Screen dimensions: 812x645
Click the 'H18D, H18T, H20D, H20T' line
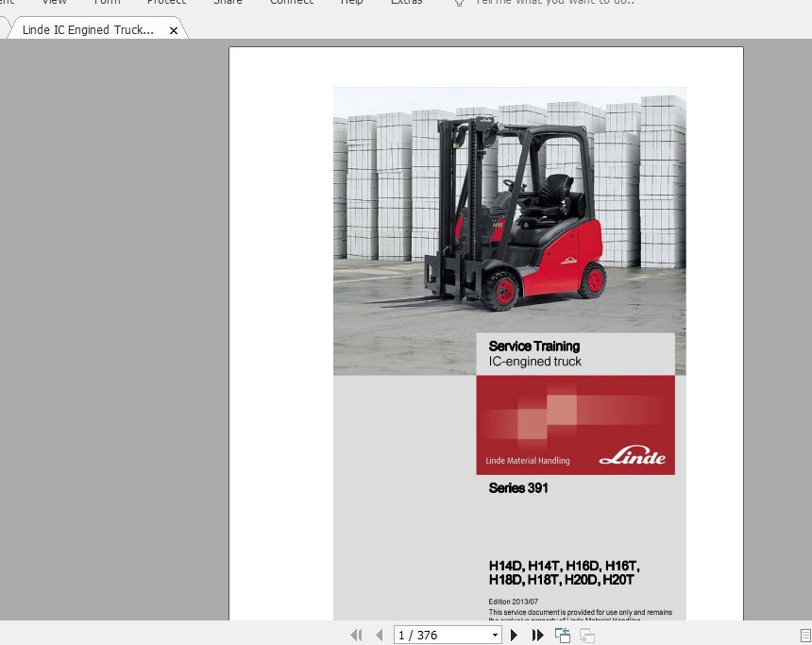[562, 580]
